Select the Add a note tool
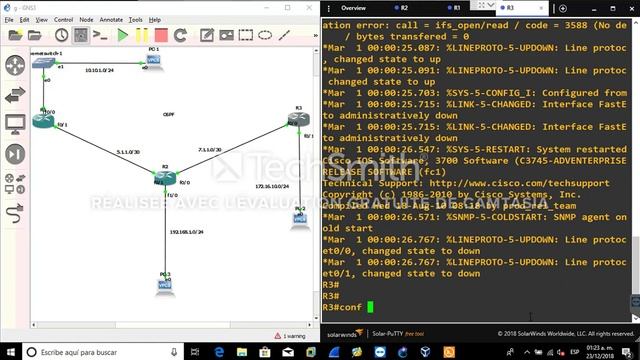The width and height of the screenshot is (640, 360). [x=207, y=35]
